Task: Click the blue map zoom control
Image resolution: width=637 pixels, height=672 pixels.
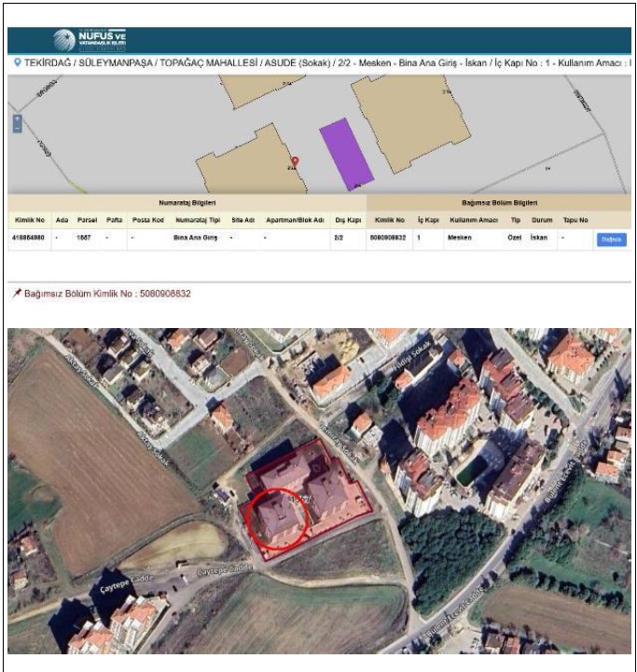Action: [x=17, y=124]
